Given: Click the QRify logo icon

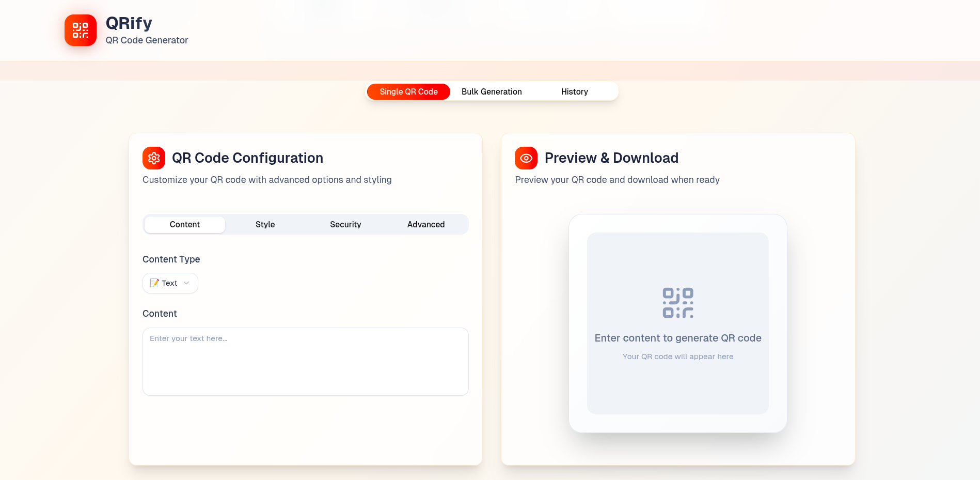Looking at the screenshot, I should (81, 30).
